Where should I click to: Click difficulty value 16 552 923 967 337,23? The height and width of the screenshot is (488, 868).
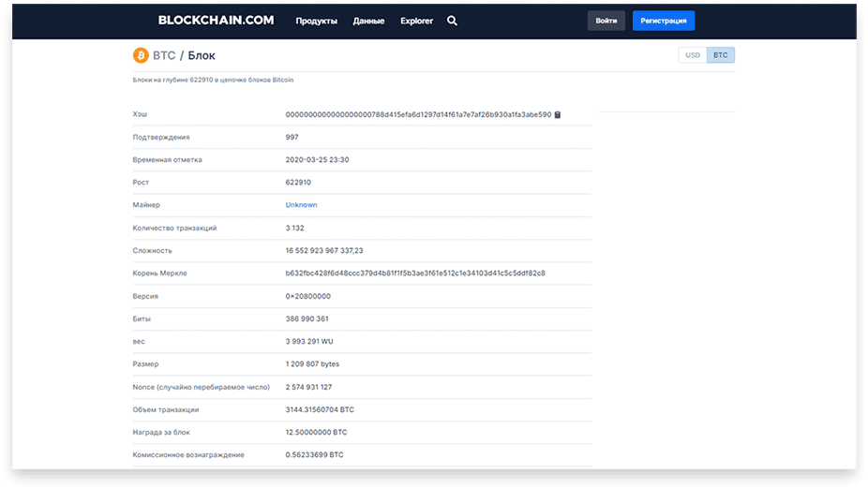(324, 251)
